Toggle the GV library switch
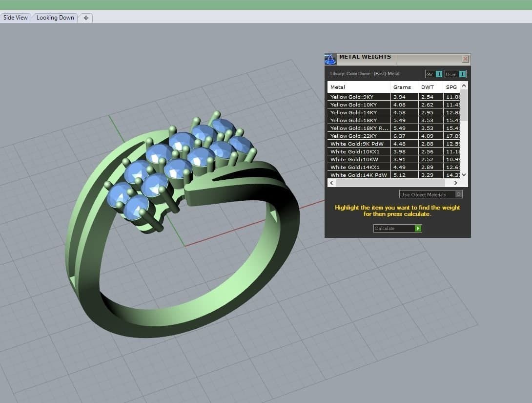 pos(434,74)
